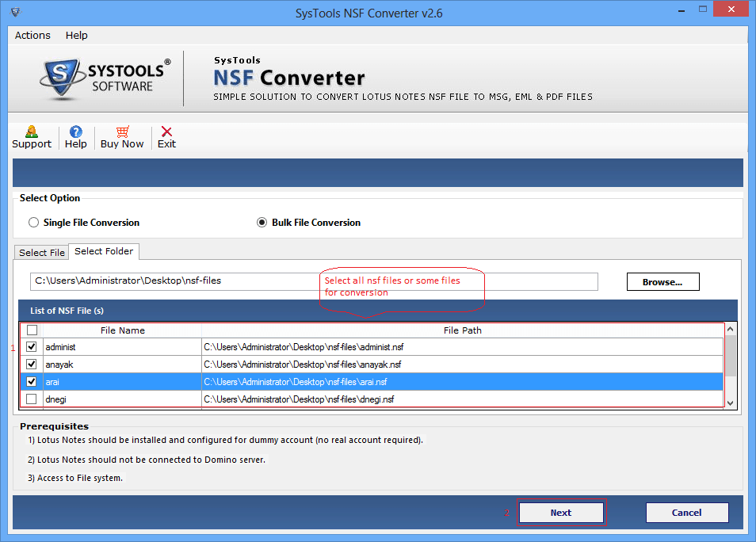This screenshot has width=756, height=542.
Task: Check the dnegi file checkbox
Action: pos(32,399)
